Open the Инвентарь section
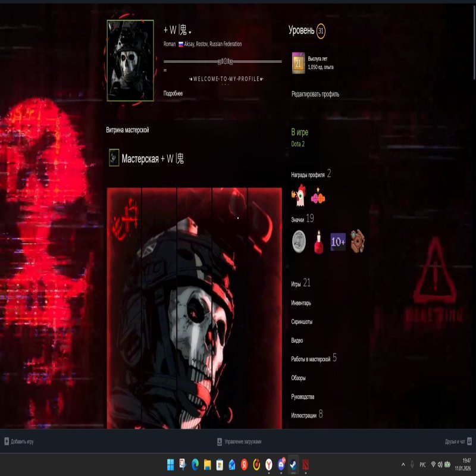This screenshot has height=476, width=476. point(301,303)
